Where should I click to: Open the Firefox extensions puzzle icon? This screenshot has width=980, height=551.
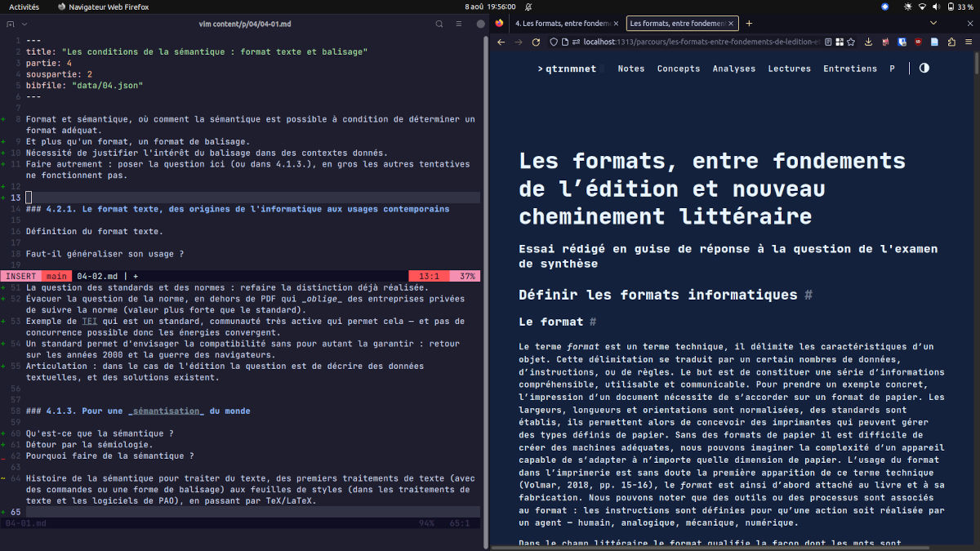tap(951, 42)
